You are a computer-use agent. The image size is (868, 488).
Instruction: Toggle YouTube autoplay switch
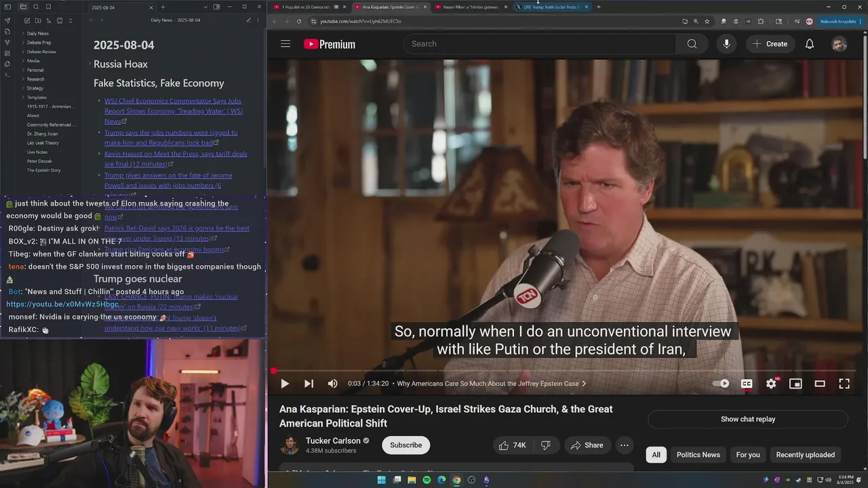point(721,384)
